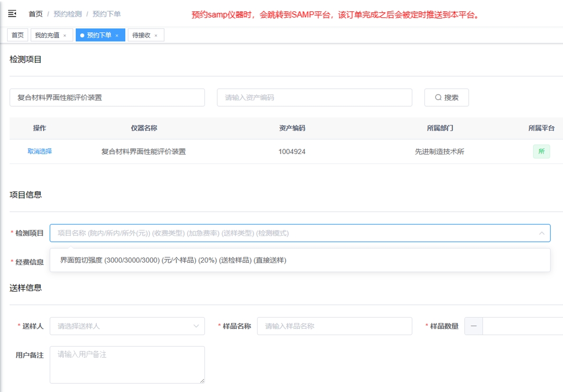Image resolution: width=563 pixels, height=392 pixels.
Task: Collapse the sidebar with the hamburger icon
Action: (x=12, y=14)
